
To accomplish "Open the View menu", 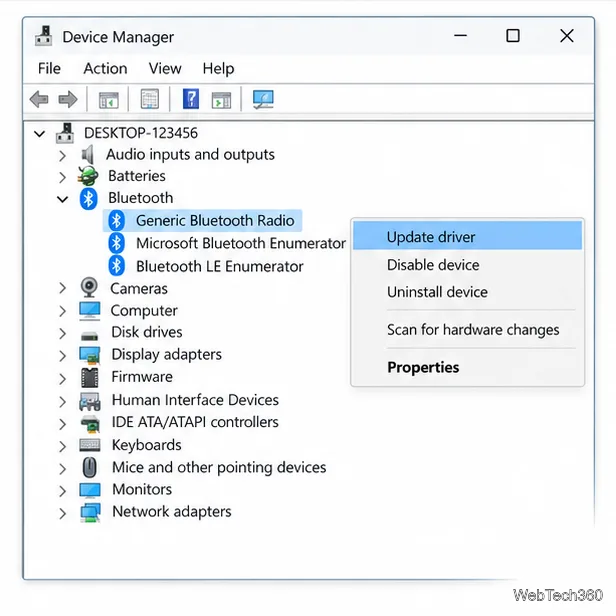I will (x=165, y=68).
